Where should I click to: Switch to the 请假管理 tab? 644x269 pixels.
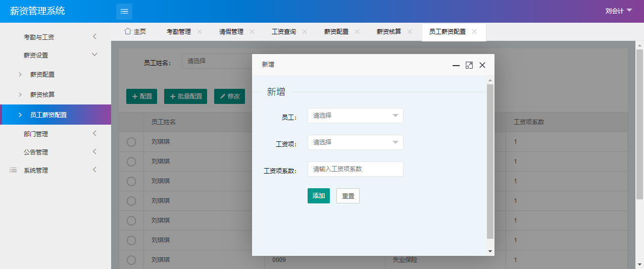coord(231,31)
